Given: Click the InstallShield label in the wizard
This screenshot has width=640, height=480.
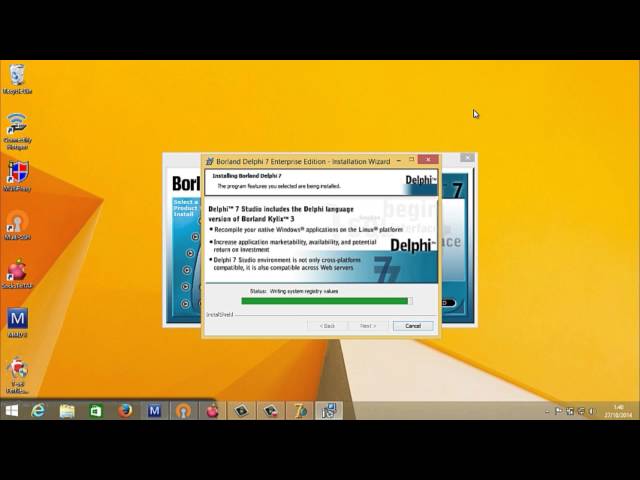Looking at the screenshot, I should (x=220, y=315).
